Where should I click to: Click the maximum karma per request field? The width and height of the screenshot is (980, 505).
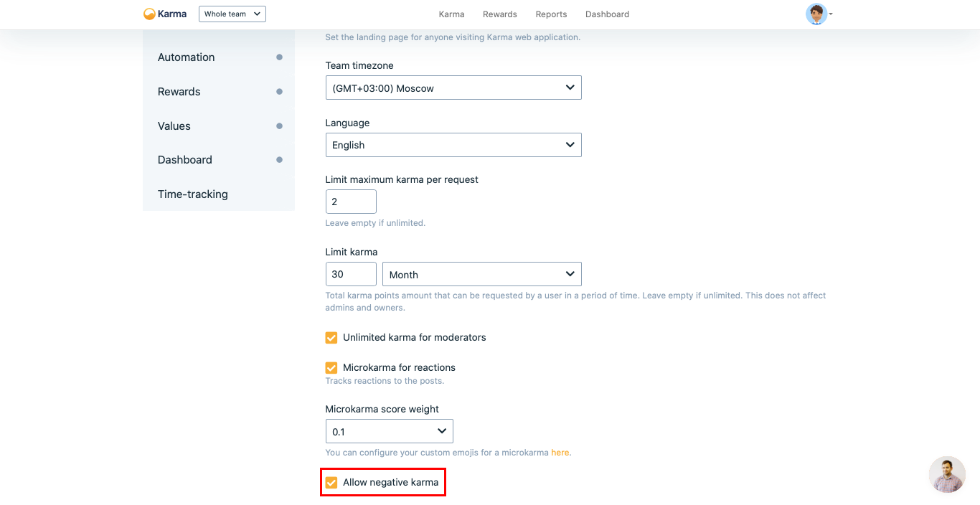click(351, 202)
